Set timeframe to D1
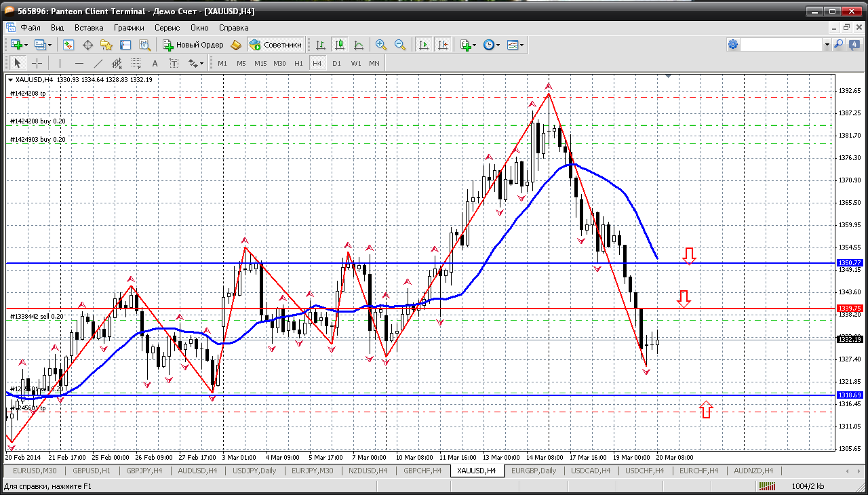Viewport: 868px width, 495px height. 336,63
